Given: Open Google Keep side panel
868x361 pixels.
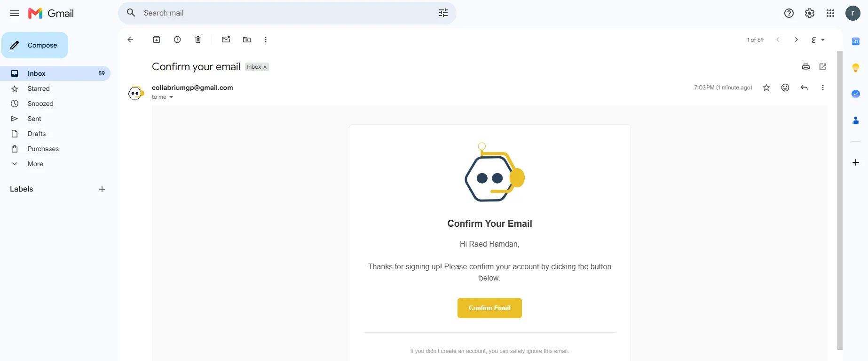Looking at the screenshot, I should pyautogui.click(x=856, y=68).
